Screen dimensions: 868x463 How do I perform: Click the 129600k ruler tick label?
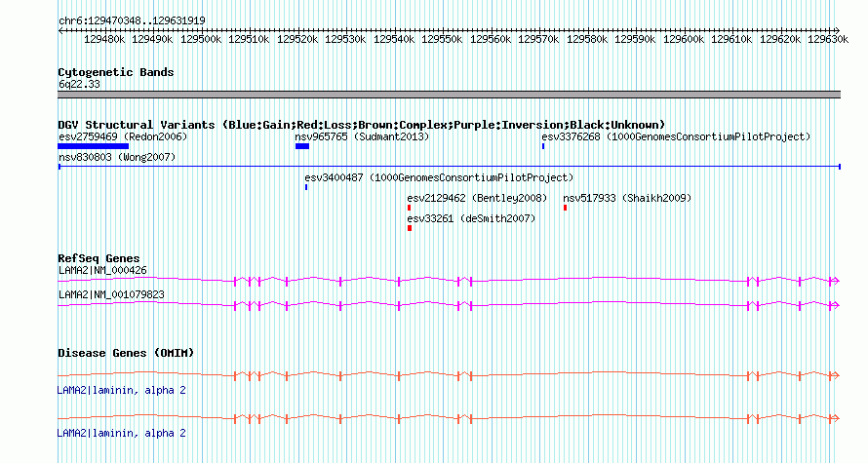[x=685, y=39]
